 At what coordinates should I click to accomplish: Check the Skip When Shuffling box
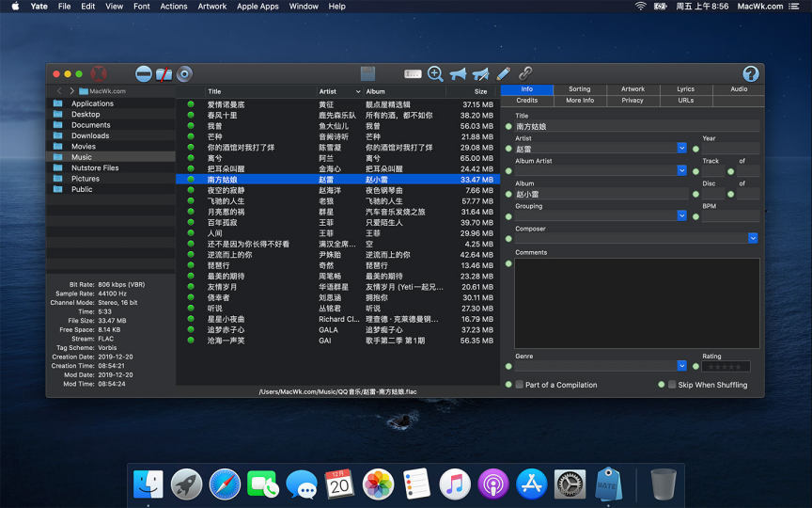672,385
